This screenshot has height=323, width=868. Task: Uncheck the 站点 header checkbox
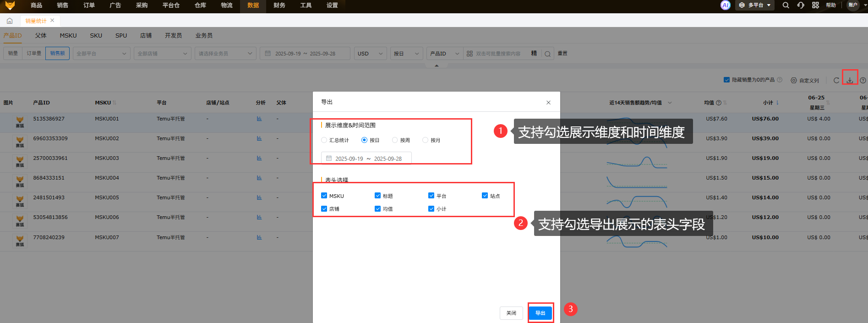(x=485, y=196)
